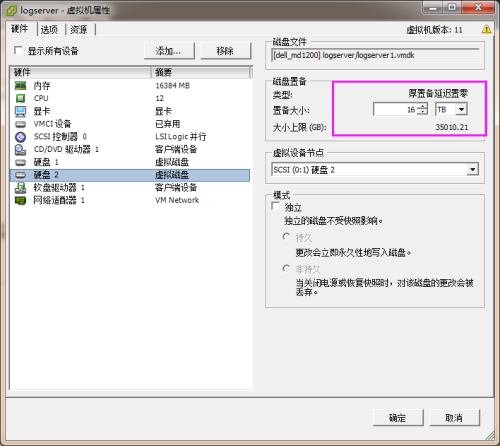Click the VMCI 设备 icon
The height and width of the screenshot is (446, 500).
20,124
